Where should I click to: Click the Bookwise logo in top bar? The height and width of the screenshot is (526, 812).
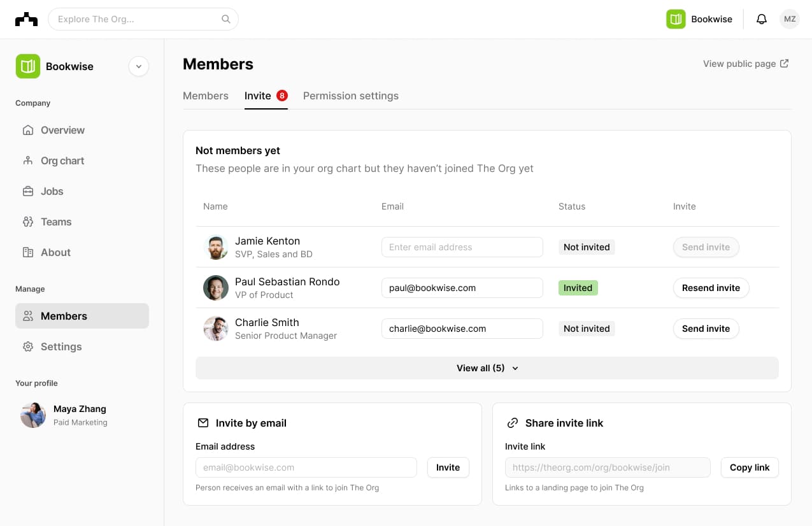(676, 19)
